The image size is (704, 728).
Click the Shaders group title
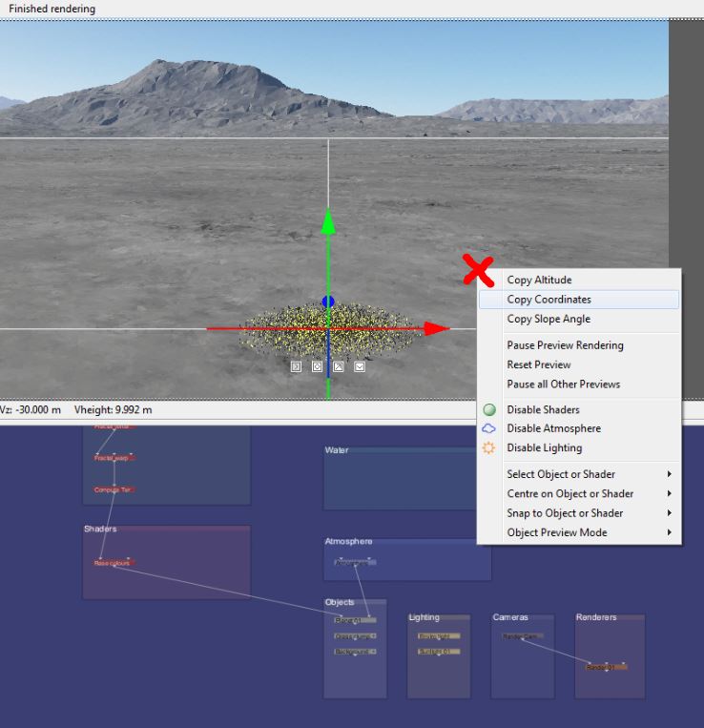[x=100, y=529]
